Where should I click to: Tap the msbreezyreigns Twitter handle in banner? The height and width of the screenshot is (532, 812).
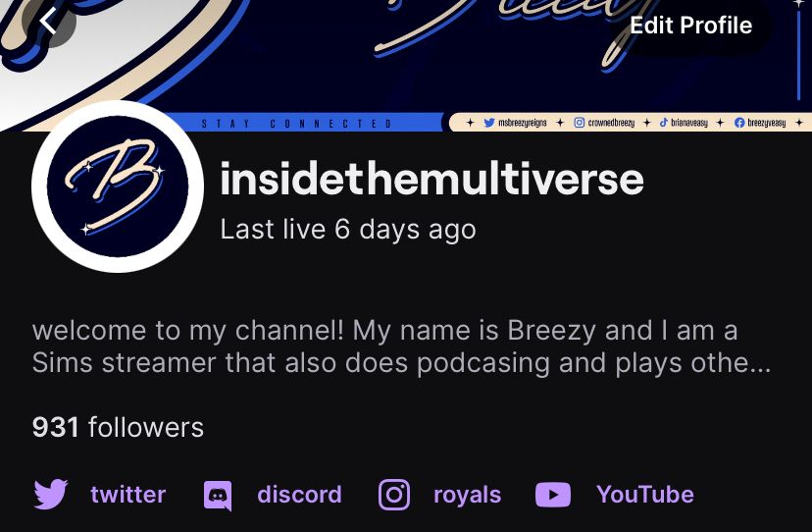515,123
